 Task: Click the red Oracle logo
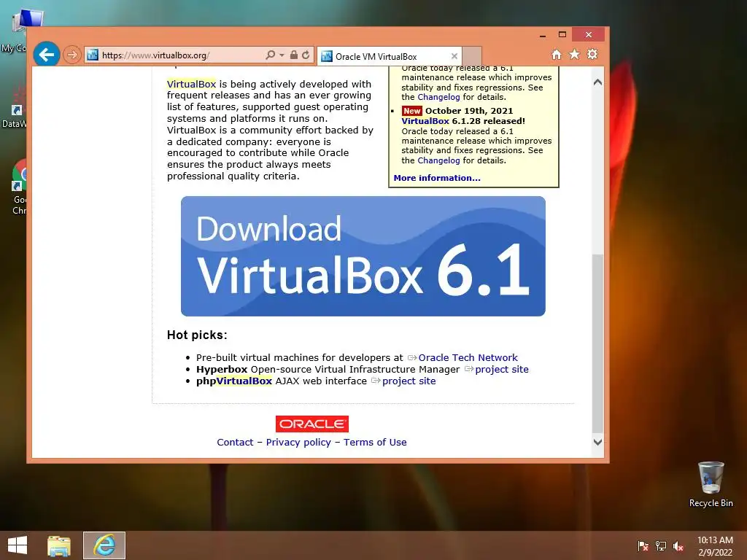tap(312, 424)
